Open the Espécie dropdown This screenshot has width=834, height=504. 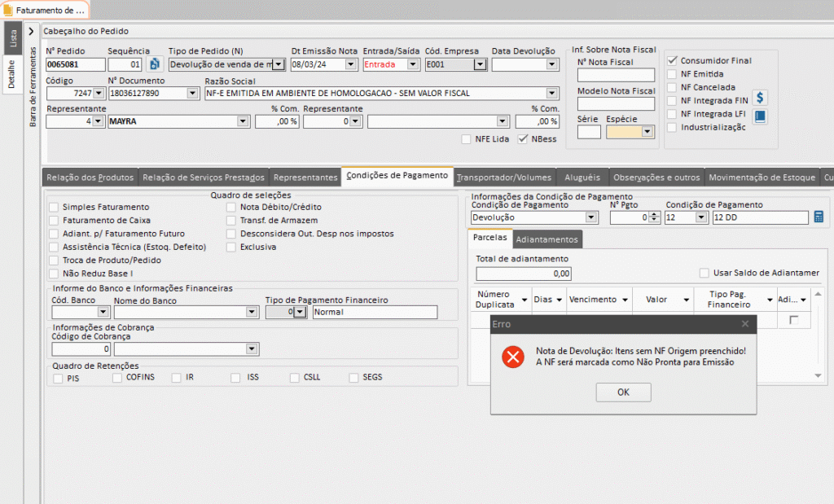point(647,131)
